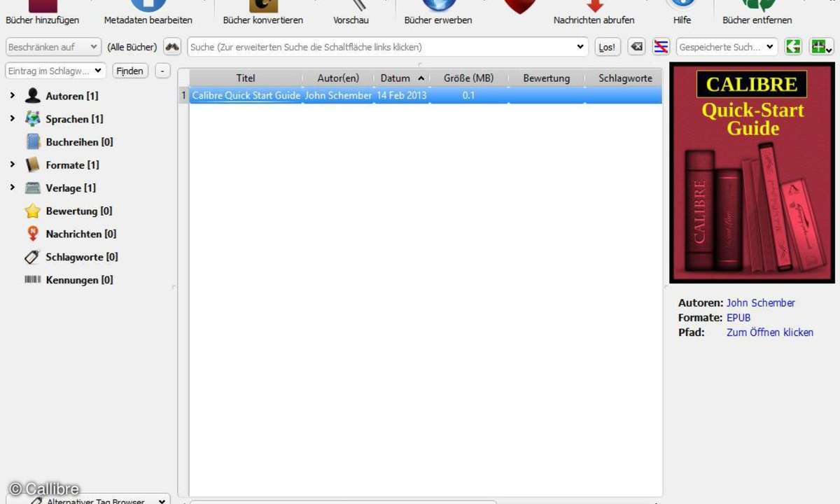Open Metadaten bearbeiten from the toolbar

[148, 13]
